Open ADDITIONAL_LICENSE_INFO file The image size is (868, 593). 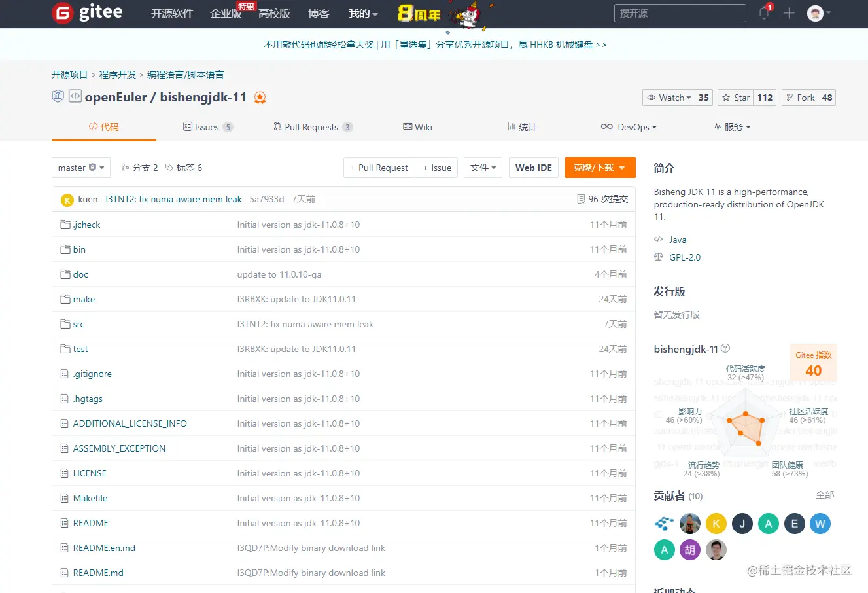130,423
